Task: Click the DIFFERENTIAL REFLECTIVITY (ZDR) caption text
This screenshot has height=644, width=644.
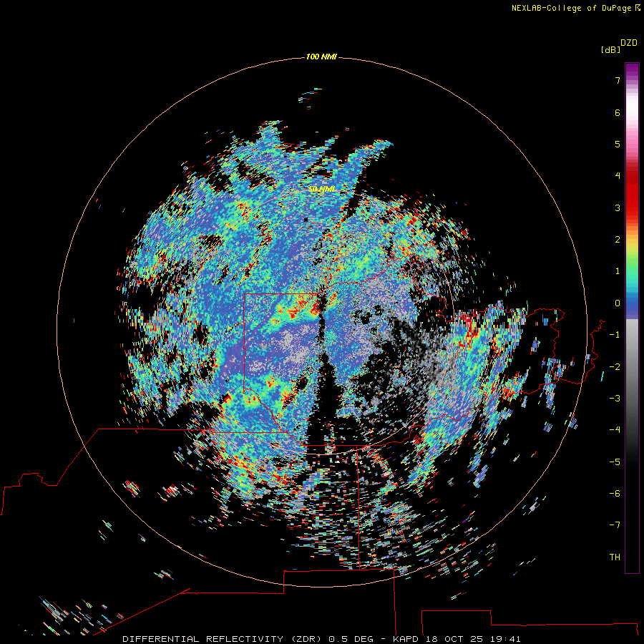Action: (x=223, y=639)
